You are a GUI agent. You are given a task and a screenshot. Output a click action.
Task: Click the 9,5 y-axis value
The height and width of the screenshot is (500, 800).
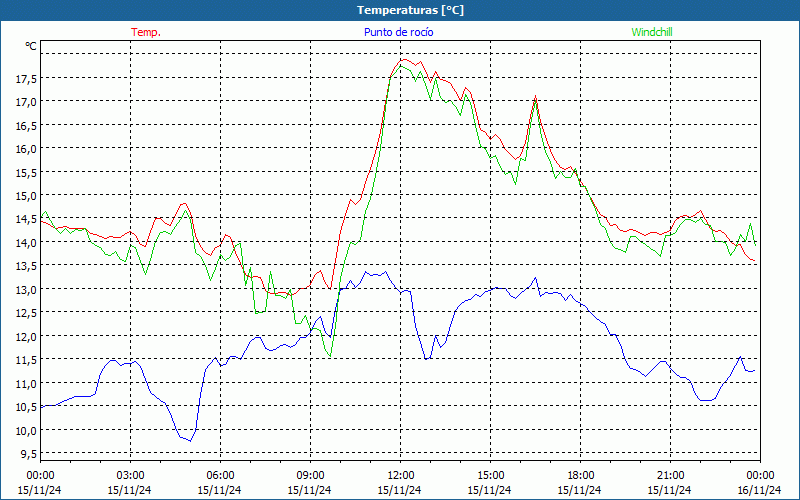(29, 454)
